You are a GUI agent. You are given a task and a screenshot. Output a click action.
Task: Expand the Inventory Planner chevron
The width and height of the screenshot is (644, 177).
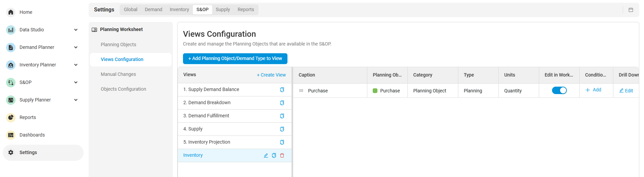[x=76, y=65]
